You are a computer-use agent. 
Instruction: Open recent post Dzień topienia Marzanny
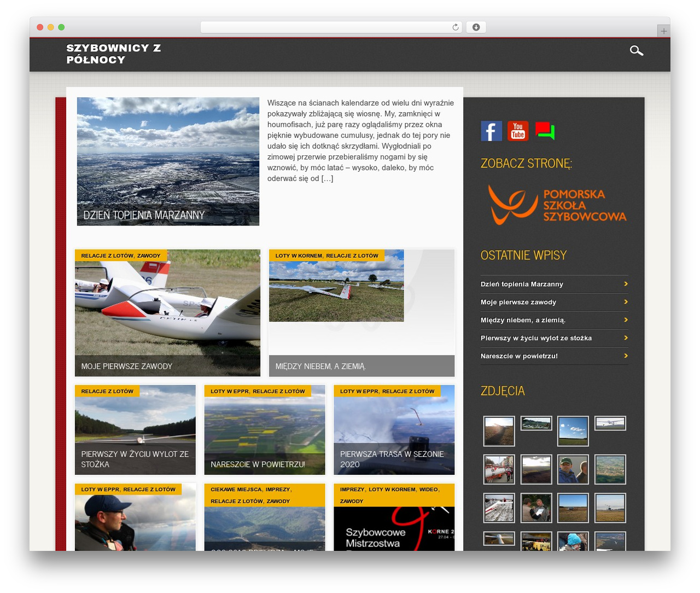coord(522,284)
